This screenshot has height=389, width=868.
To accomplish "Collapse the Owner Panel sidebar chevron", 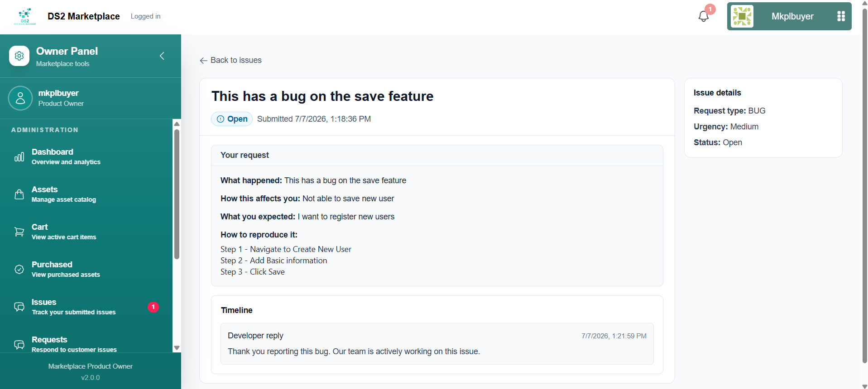I will (x=162, y=56).
